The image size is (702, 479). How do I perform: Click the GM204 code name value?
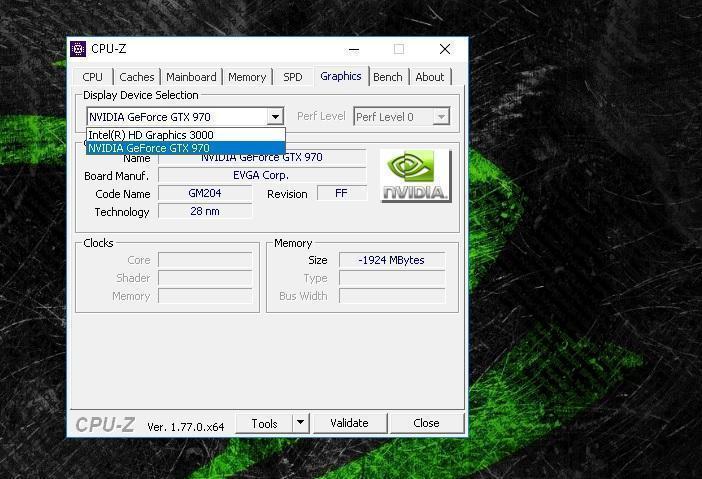(x=205, y=193)
